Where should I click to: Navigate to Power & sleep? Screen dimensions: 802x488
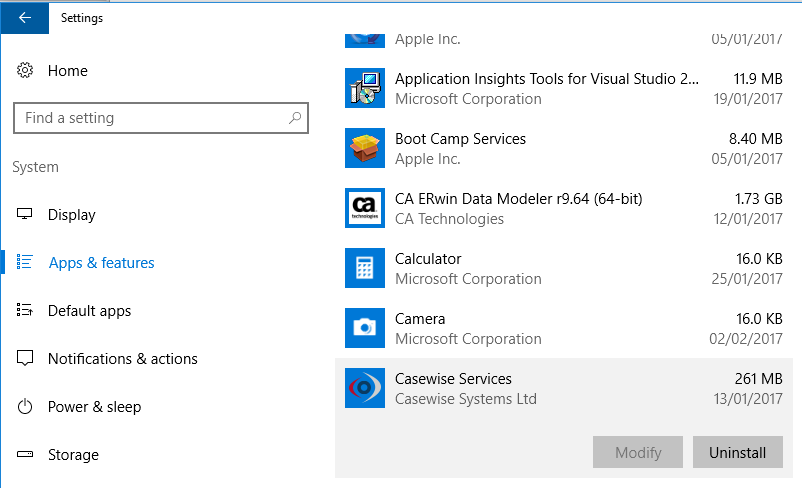click(94, 407)
